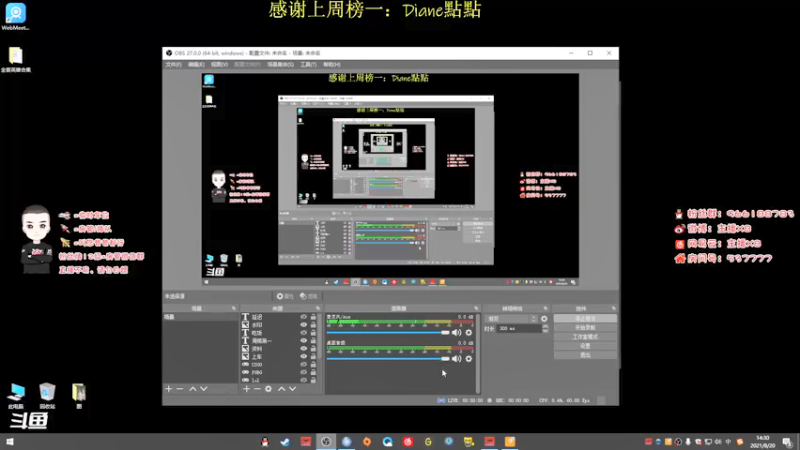Toggle visibility of the 上车 source
The image size is (800, 450).
click(304, 356)
